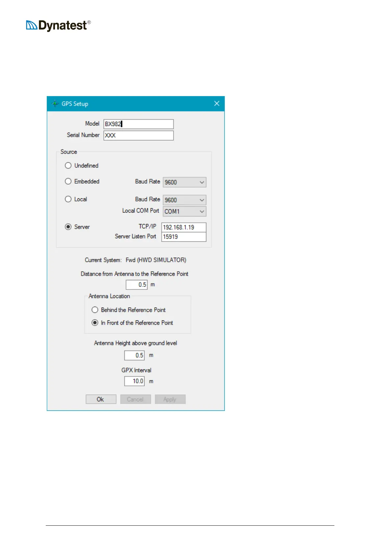Click the GPS Setup title bar icon
This screenshot has width=392, height=554.
point(55,104)
